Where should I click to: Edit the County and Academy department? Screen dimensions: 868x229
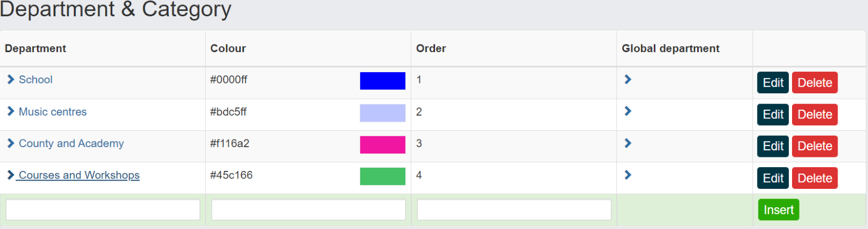click(x=773, y=146)
